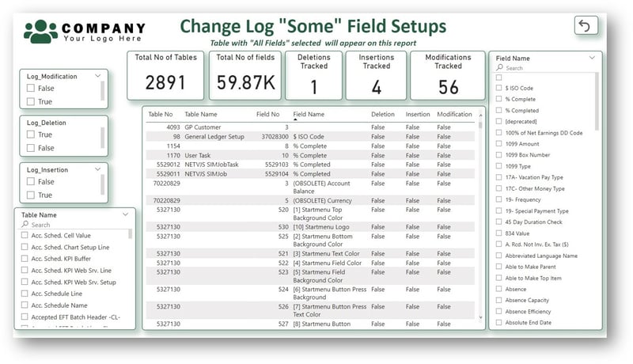
Task: Expand the Log_Insertion slicer chevron
Action: (x=97, y=169)
